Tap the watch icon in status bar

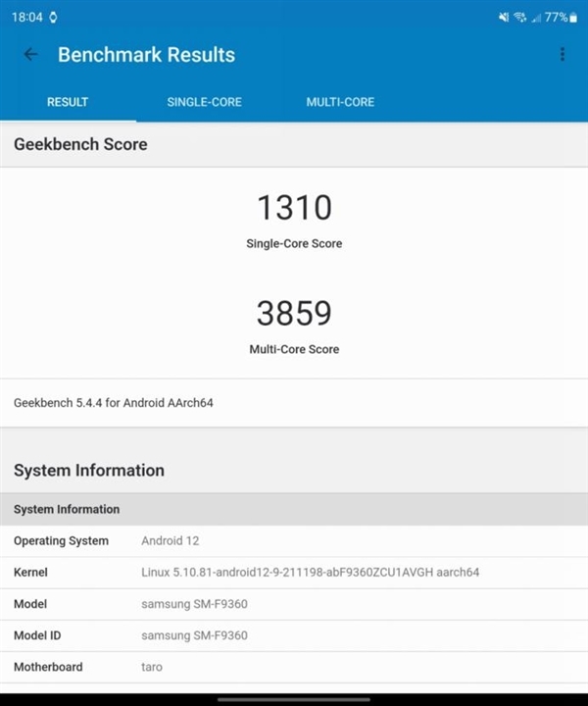pyautogui.click(x=53, y=18)
